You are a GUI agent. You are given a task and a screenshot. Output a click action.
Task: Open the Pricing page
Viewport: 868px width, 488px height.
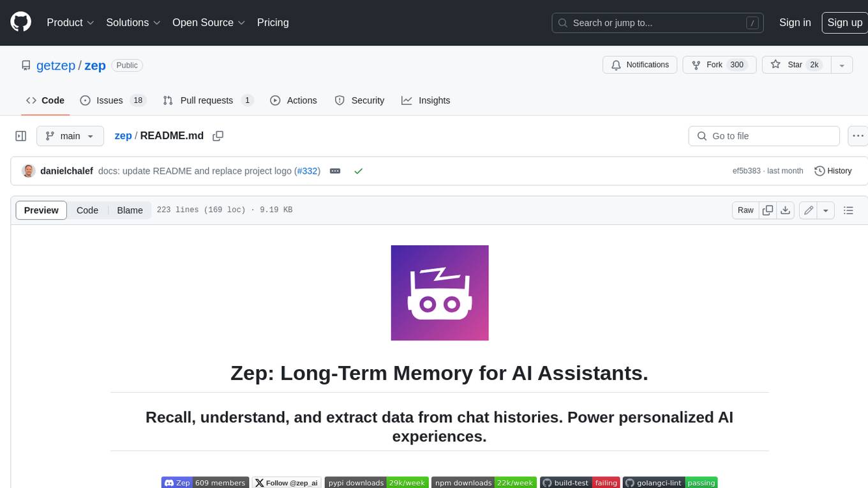click(273, 22)
